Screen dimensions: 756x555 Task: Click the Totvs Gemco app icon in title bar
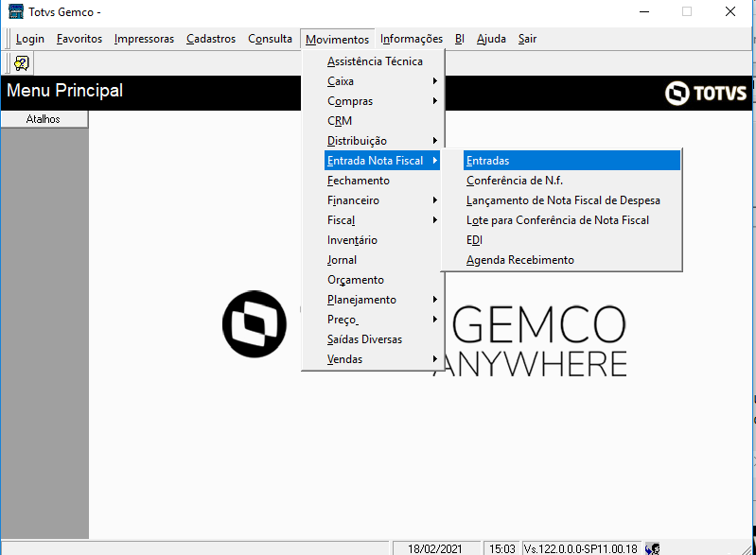coord(16,11)
